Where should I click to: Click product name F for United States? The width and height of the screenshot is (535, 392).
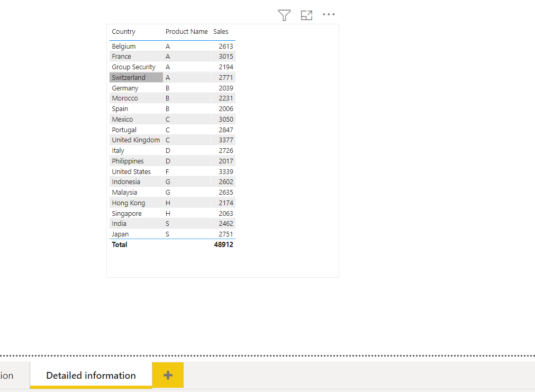coord(167,171)
